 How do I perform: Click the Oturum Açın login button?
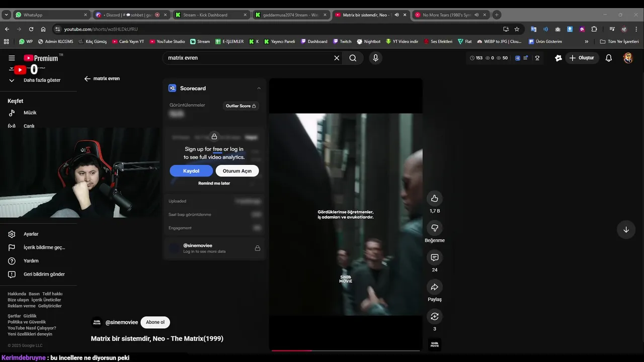[x=237, y=171]
